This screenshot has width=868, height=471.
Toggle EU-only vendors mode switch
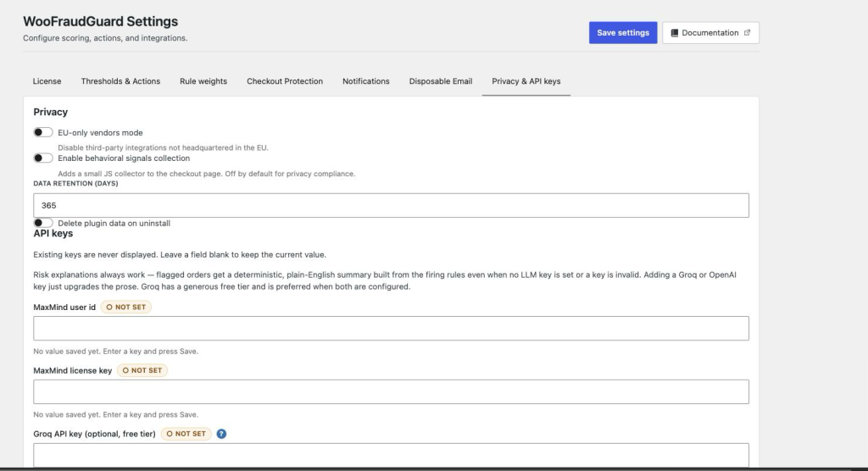coord(43,132)
